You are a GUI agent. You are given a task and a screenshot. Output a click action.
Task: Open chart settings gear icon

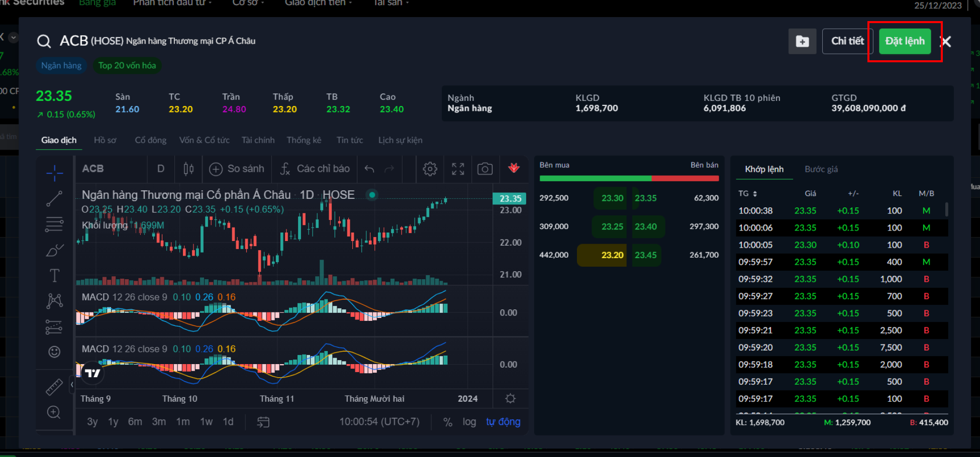click(x=430, y=169)
